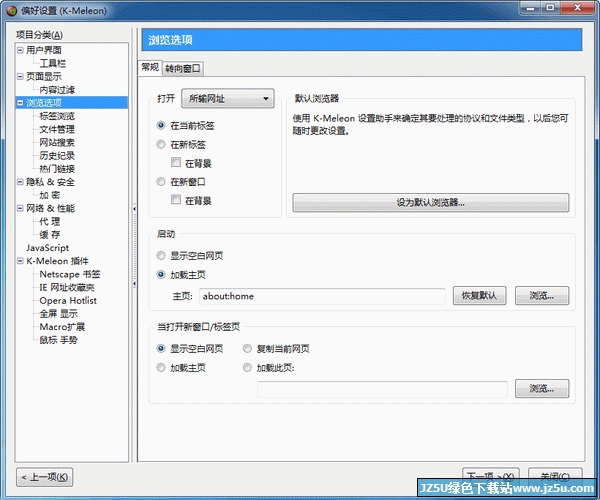
Task: Select the JavaScript tree item
Action: tap(47, 248)
